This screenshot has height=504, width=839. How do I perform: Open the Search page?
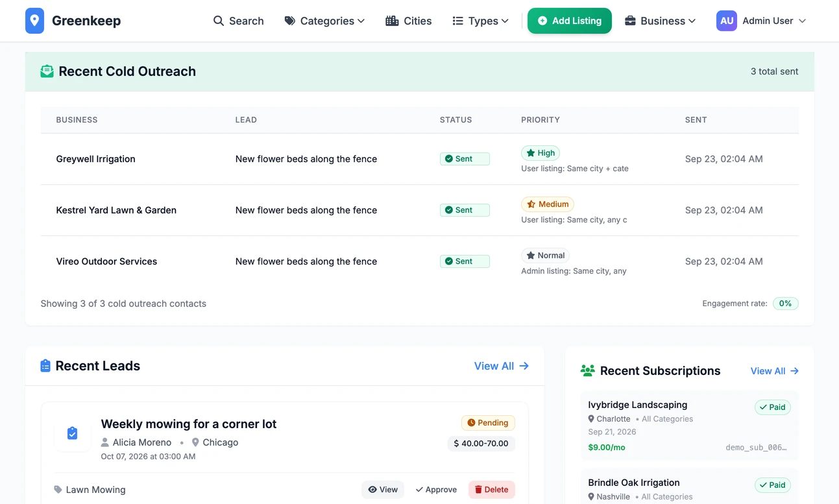(x=238, y=21)
